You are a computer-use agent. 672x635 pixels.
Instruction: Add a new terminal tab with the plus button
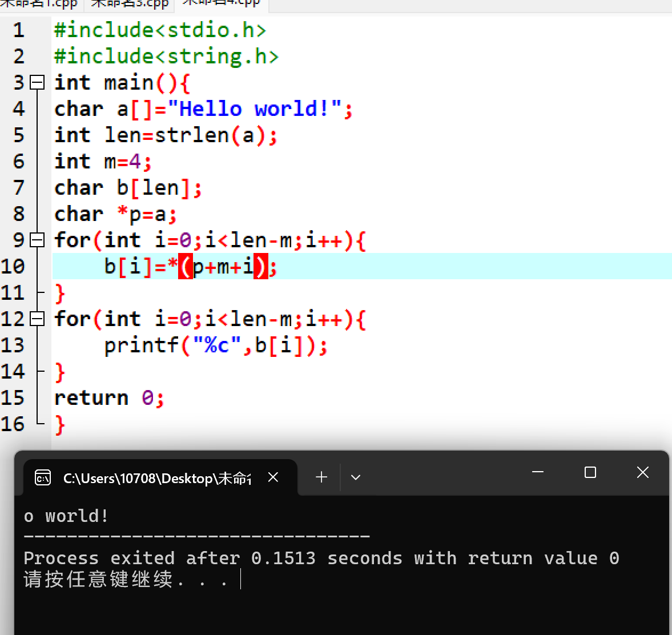(x=321, y=477)
